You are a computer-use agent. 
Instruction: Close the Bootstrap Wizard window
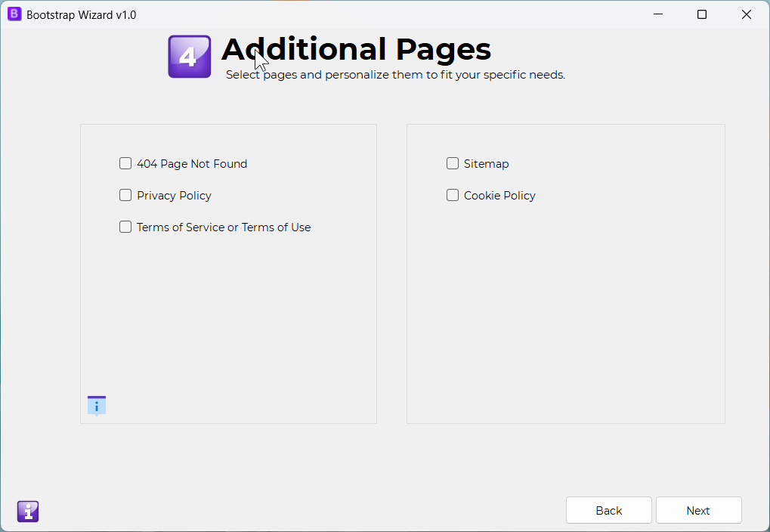click(747, 14)
